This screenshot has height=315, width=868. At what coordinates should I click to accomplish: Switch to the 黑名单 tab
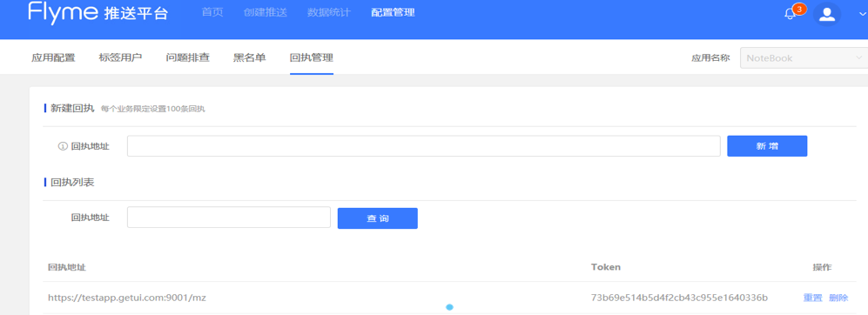250,57
